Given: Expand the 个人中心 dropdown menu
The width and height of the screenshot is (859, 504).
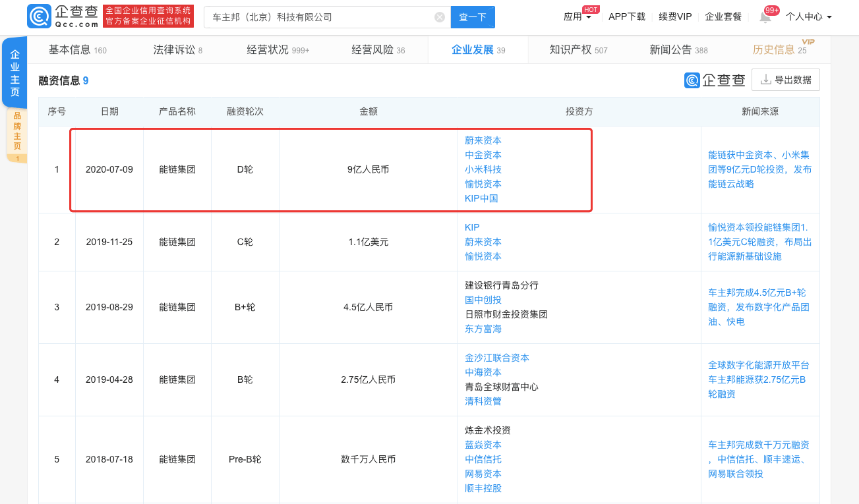Looking at the screenshot, I should [808, 17].
